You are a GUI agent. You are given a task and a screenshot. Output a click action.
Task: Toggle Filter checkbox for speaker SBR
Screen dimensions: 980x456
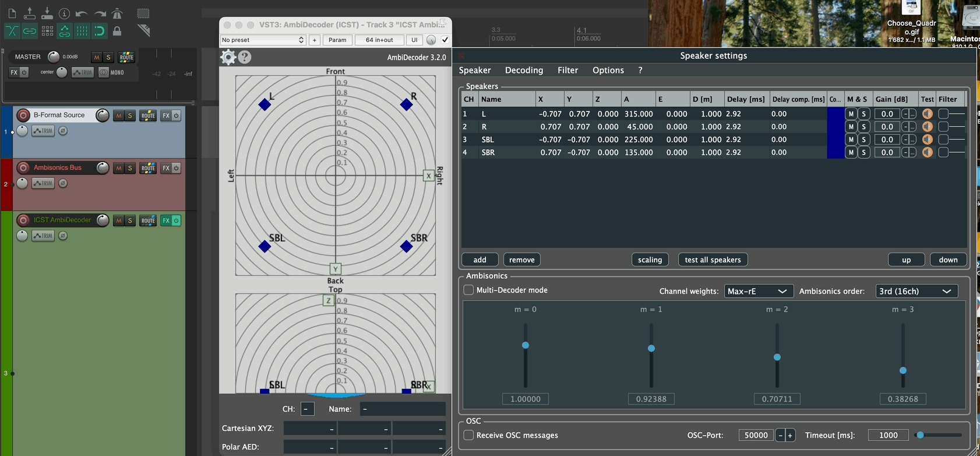pos(943,152)
